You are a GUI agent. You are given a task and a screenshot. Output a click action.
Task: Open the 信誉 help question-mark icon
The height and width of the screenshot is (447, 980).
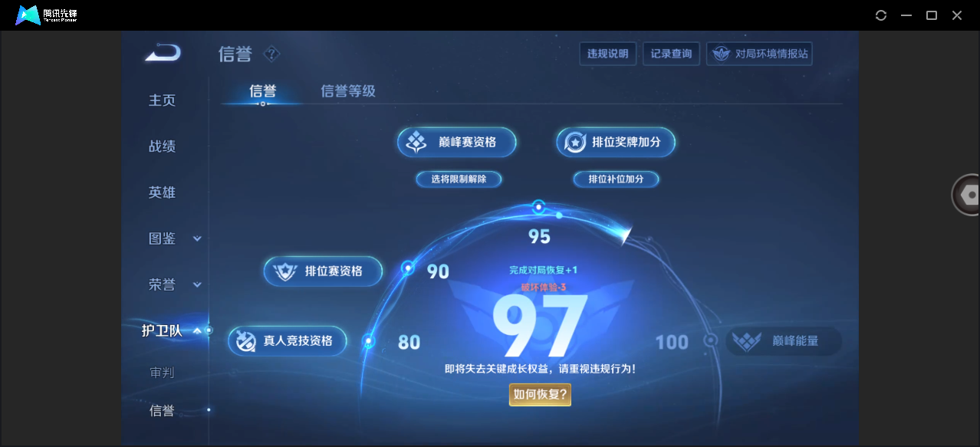(272, 54)
